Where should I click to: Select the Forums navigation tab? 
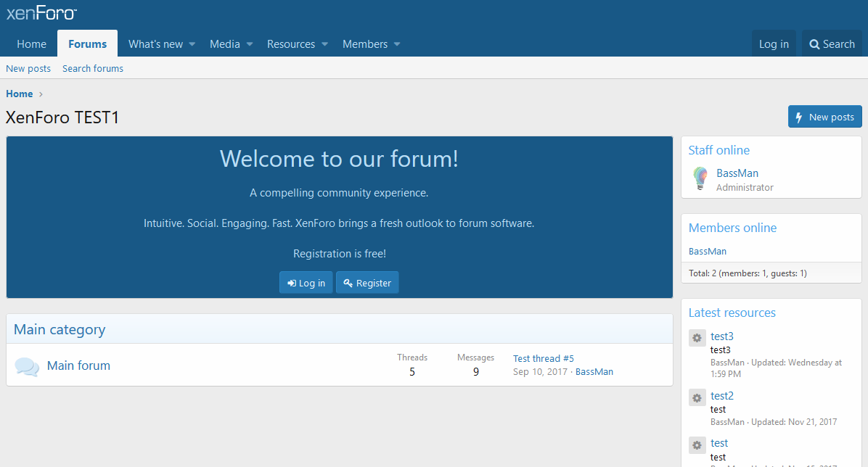click(x=87, y=44)
